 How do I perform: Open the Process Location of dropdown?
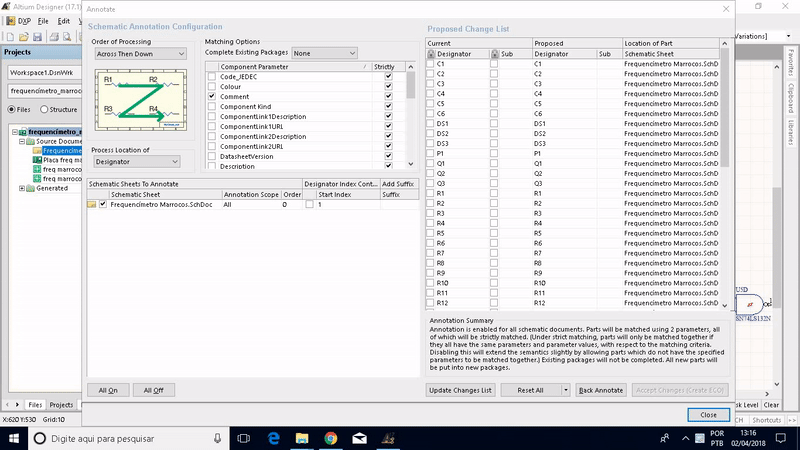(137, 162)
